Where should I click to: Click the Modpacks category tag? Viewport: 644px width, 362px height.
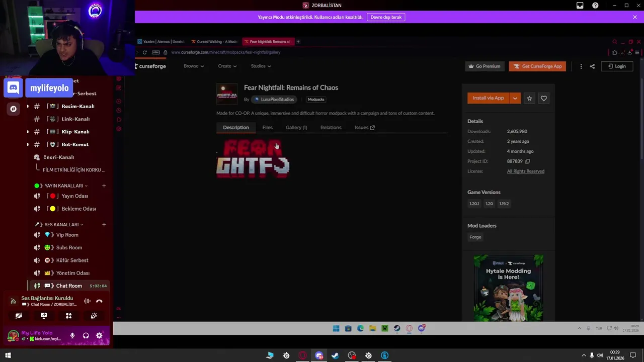tap(316, 100)
